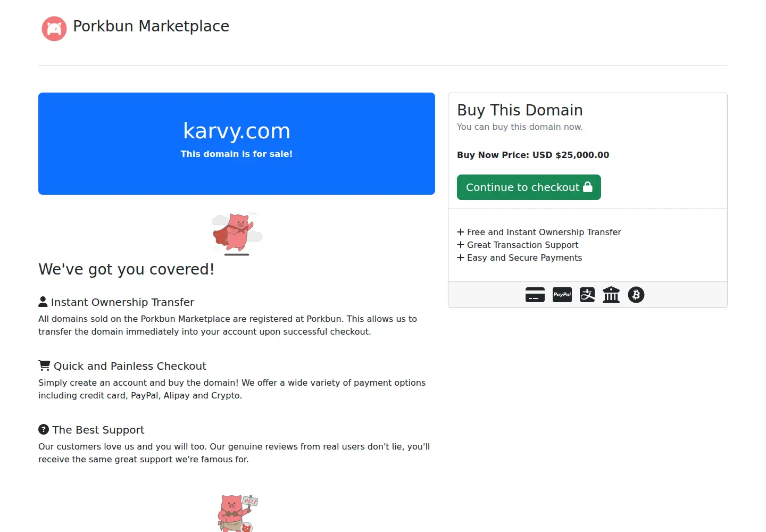
Task: Click the 'This domain is for sale!' text
Action: (237, 154)
